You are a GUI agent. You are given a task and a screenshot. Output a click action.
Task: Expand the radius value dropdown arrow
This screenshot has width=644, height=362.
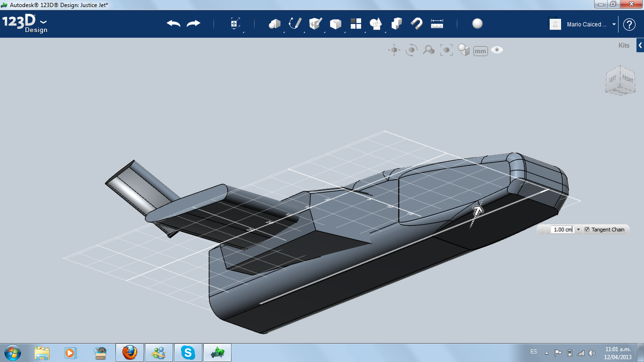click(578, 230)
